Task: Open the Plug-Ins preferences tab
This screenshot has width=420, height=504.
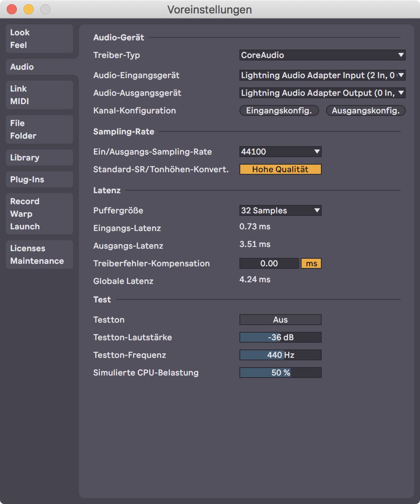Action: (39, 179)
